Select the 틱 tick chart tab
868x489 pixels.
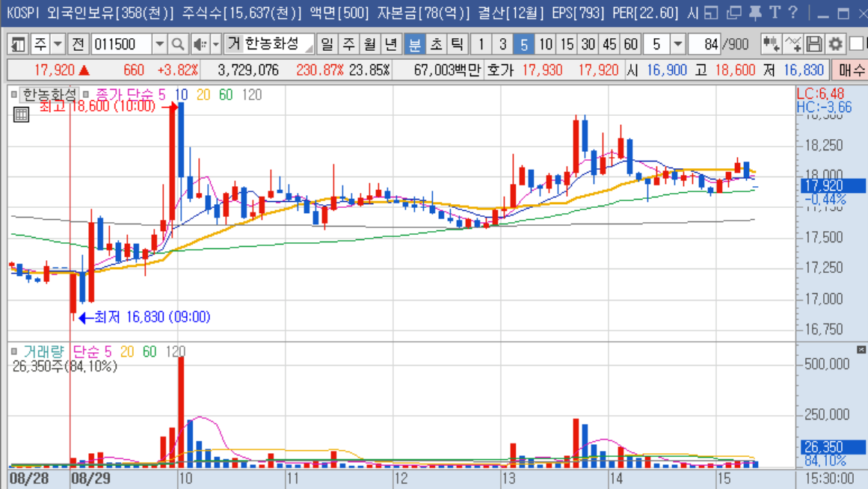click(x=458, y=44)
